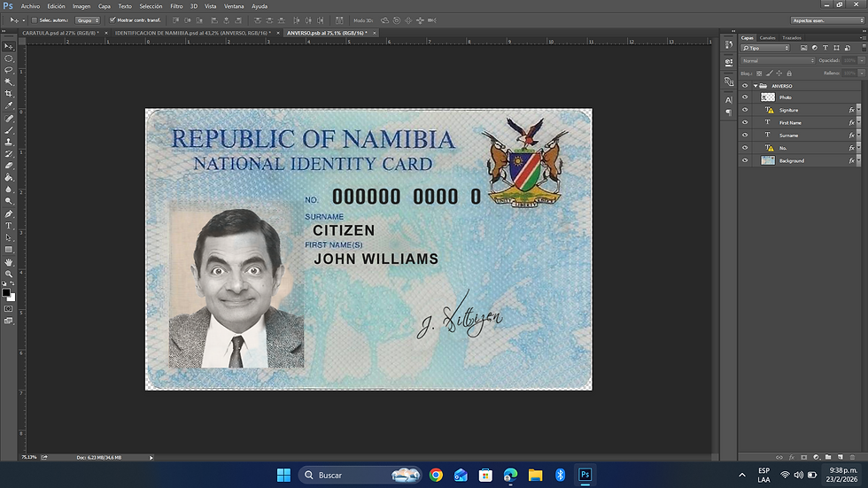Image resolution: width=868 pixels, height=488 pixels.
Task: Open the Opacidad value dropdown arrow
Action: coord(862,60)
